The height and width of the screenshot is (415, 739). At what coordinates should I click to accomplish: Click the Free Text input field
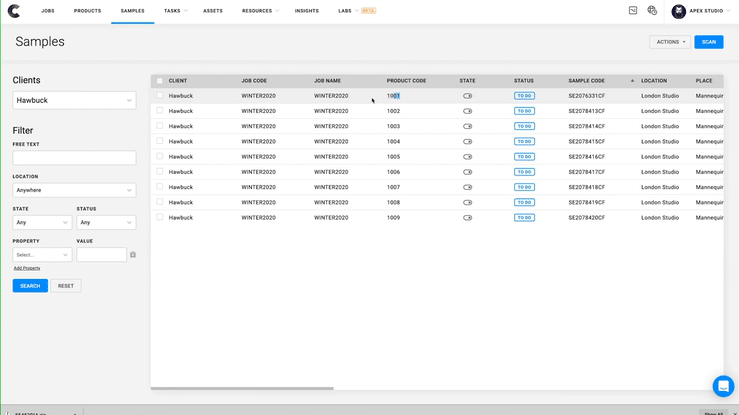coord(74,158)
